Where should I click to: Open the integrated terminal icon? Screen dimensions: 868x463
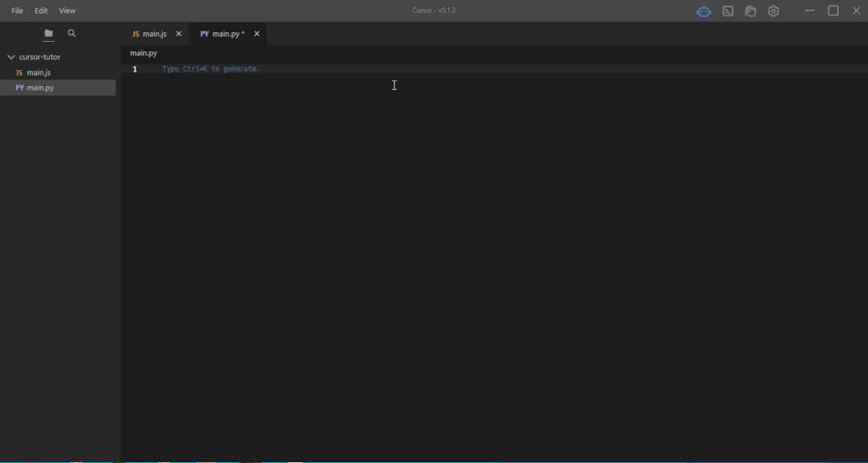[x=727, y=10]
